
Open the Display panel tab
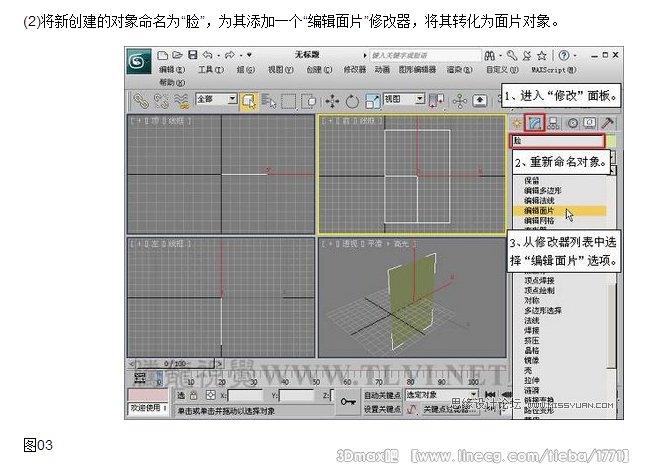[590, 123]
